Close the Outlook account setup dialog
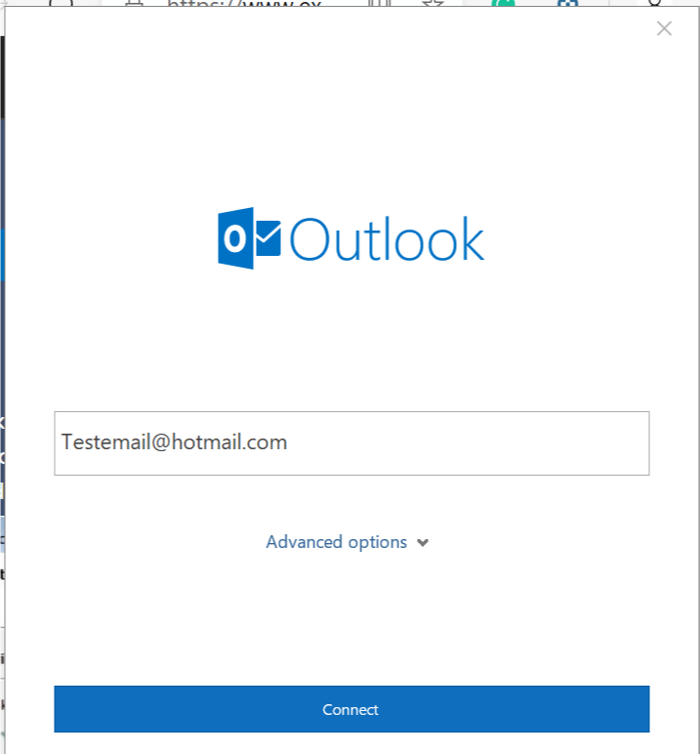700x754 pixels. pos(664,29)
